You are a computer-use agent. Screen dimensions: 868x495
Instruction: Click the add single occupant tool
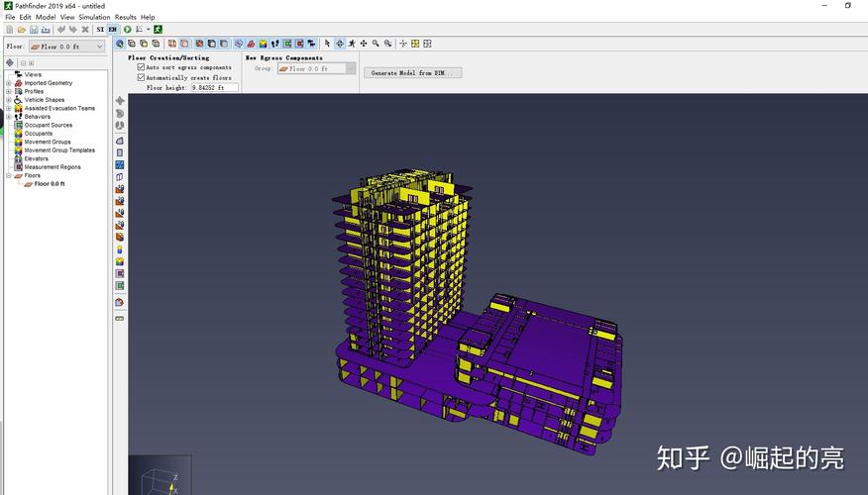120,248
